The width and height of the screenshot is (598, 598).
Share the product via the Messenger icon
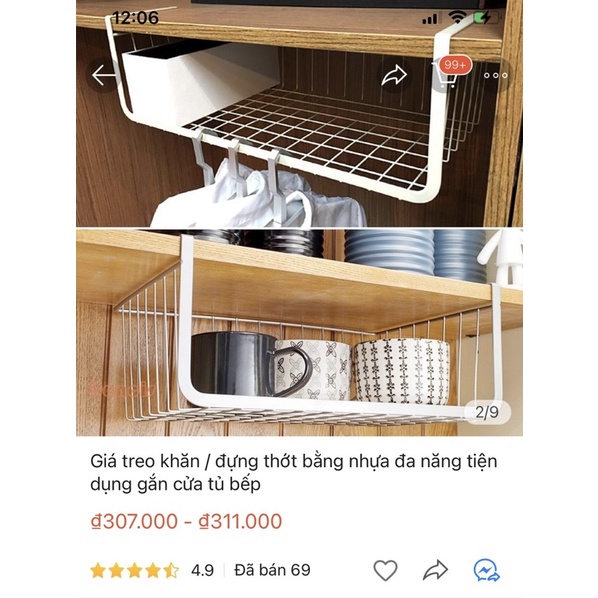[x=486, y=570]
